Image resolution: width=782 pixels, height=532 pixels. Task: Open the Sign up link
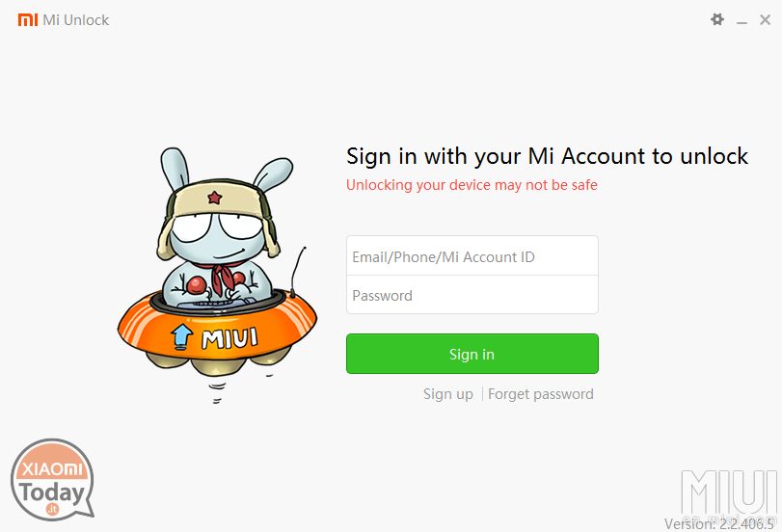click(x=447, y=394)
